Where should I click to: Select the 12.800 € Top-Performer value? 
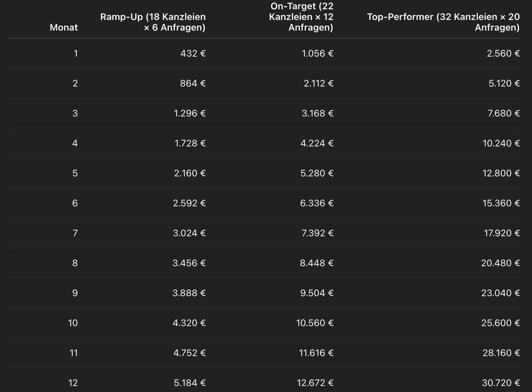(501, 173)
